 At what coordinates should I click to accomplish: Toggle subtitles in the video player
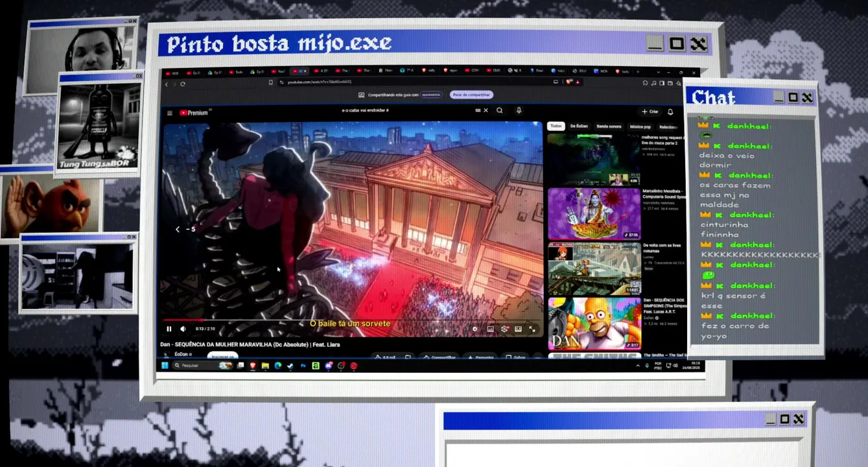(x=490, y=329)
